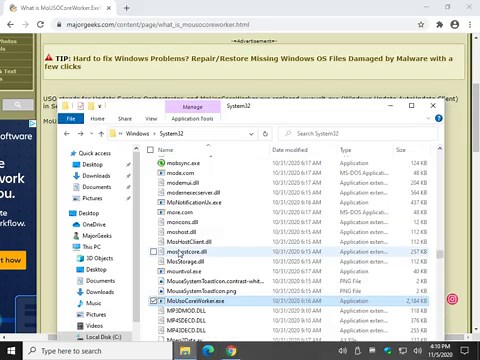This screenshot has width=480, height=360.
Task: Go up one folder level in Explorer
Action: click(101, 134)
